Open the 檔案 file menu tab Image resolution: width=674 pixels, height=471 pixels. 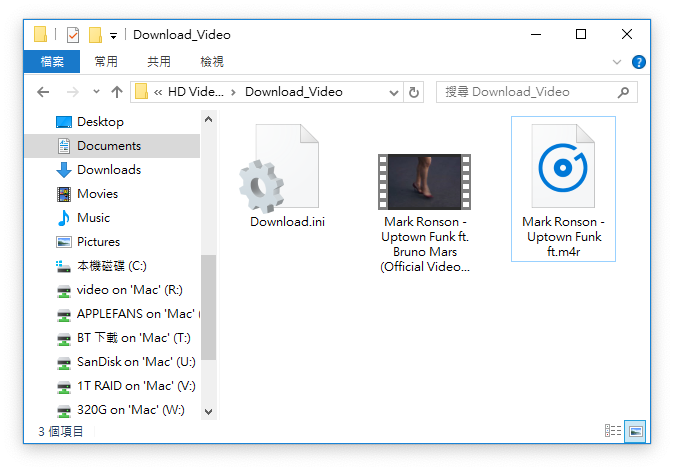click(x=52, y=61)
